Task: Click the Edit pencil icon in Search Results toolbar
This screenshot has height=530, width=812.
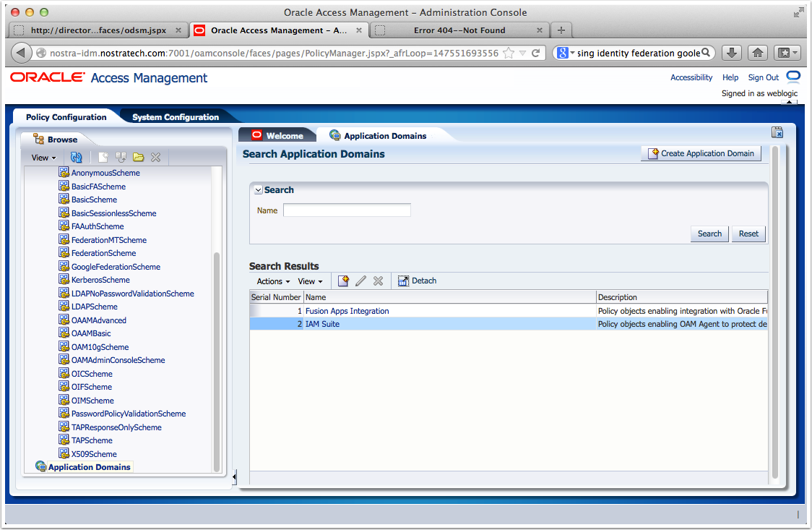Action: [x=360, y=281]
